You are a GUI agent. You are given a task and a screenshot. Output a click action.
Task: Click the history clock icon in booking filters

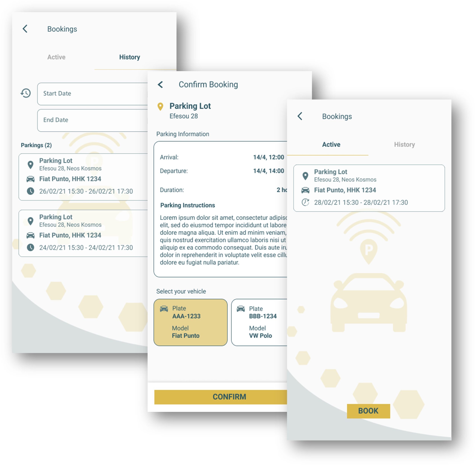pos(26,93)
